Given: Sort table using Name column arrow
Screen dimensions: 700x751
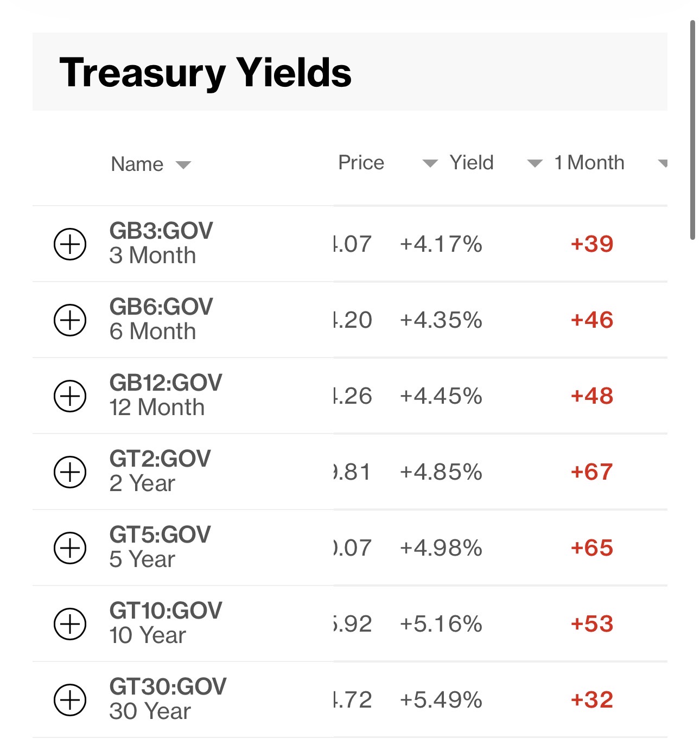Looking at the screenshot, I should tap(183, 165).
